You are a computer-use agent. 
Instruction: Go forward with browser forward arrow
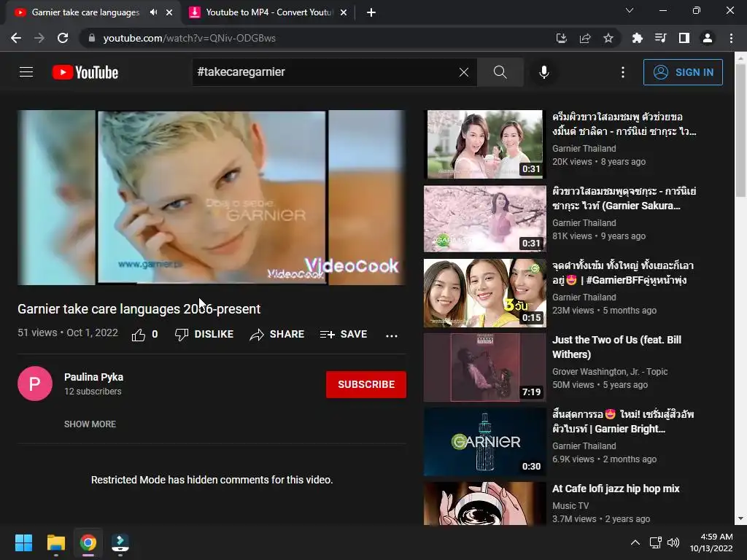coord(39,38)
